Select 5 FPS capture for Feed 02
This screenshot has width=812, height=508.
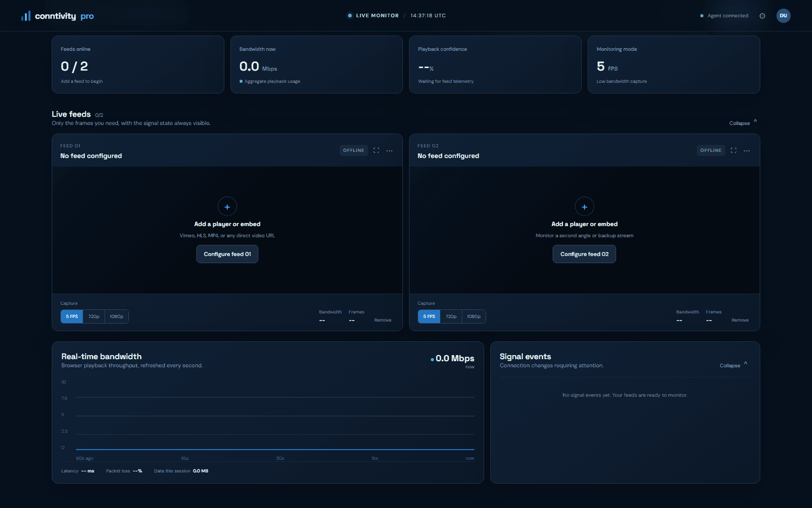click(x=429, y=316)
